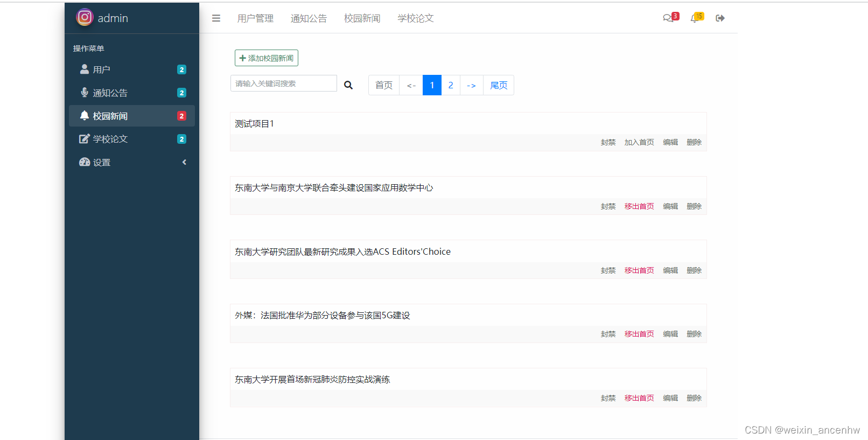Click 删除 for 新冠肺炎防控演练 news
868x440 pixels.
click(694, 398)
